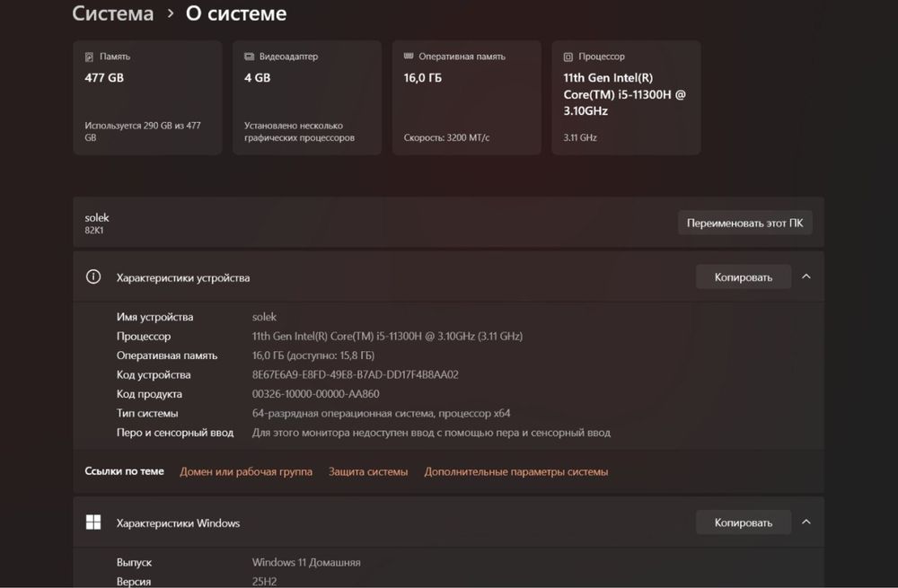Click the Память storage card icon
The image size is (898, 588).
click(89, 57)
